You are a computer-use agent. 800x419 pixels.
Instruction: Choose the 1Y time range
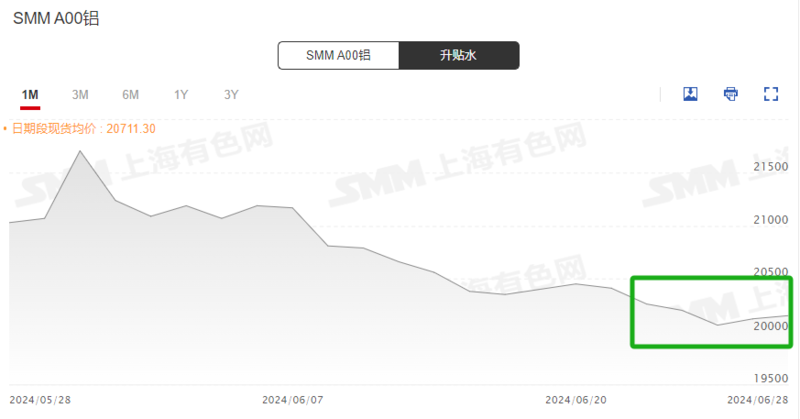tap(181, 95)
